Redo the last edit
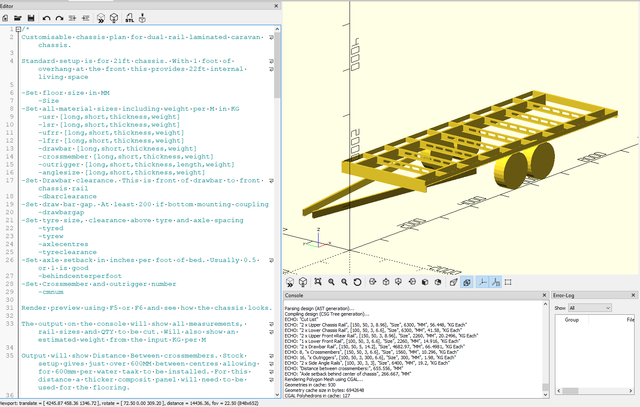 (60, 18)
